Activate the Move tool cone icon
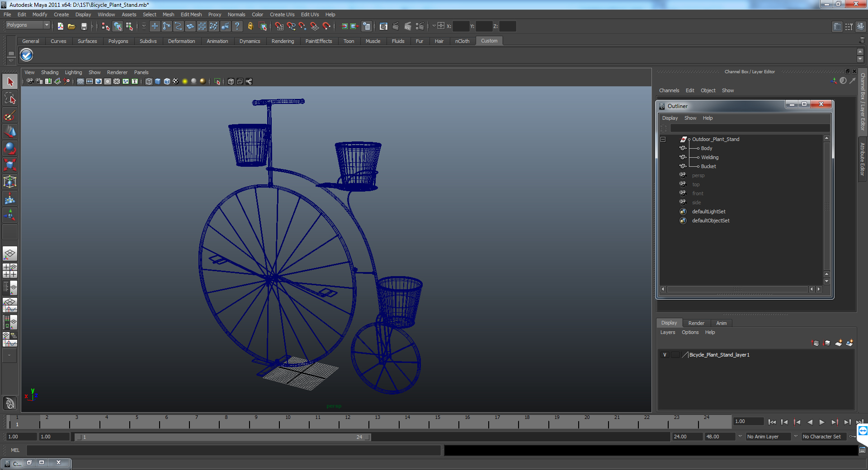 point(10,132)
